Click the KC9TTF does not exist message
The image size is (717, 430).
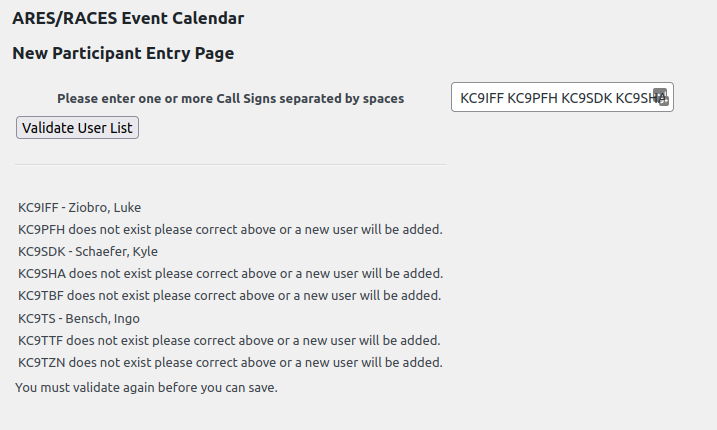230,340
